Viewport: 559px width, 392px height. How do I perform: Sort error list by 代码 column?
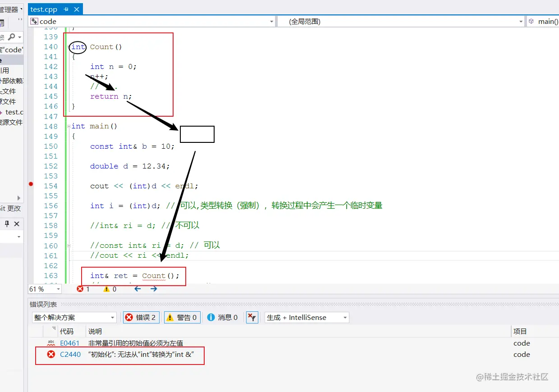(x=67, y=331)
